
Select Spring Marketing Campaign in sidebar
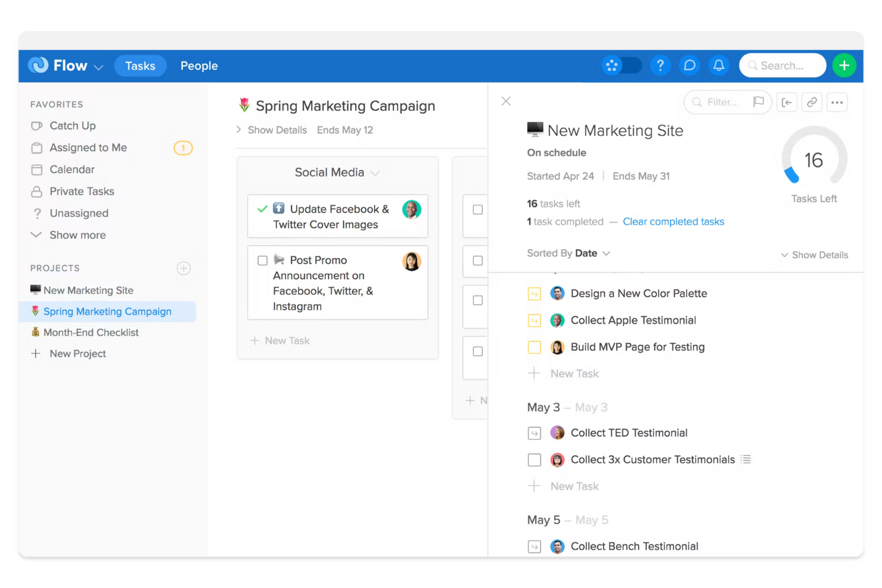(x=107, y=312)
